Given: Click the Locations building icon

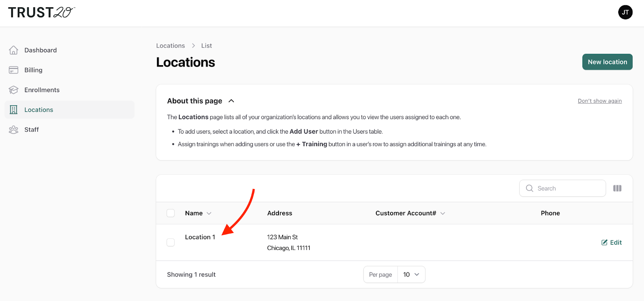Looking at the screenshot, I should [x=13, y=110].
